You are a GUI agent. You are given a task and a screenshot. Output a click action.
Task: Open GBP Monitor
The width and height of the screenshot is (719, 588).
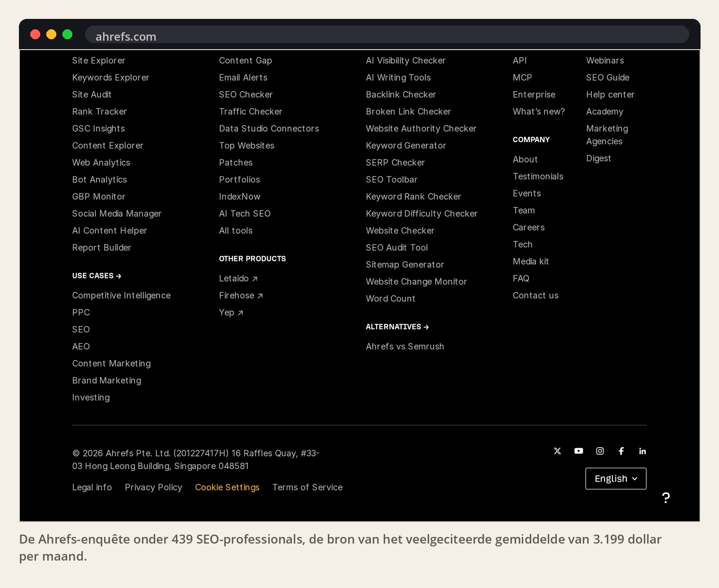[99, 197]
